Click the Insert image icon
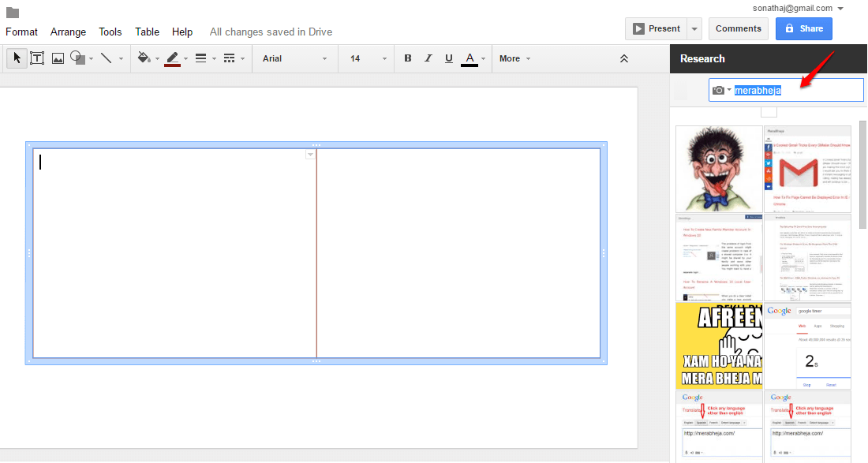 point(58,58)
